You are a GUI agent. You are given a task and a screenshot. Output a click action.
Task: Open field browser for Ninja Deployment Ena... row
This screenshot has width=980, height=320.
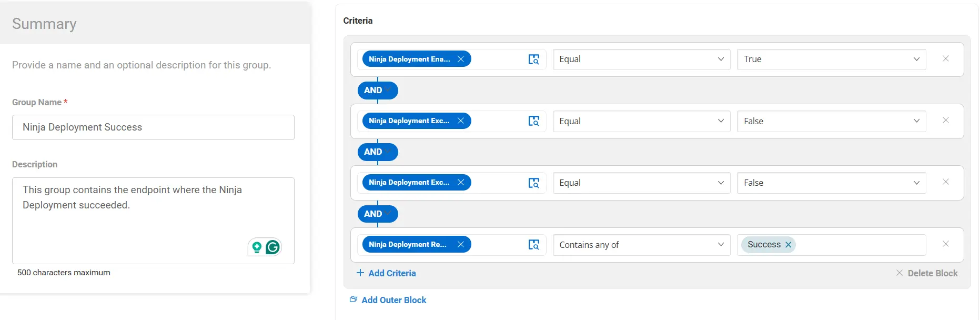pyautogui.click(x=533, y=59)
